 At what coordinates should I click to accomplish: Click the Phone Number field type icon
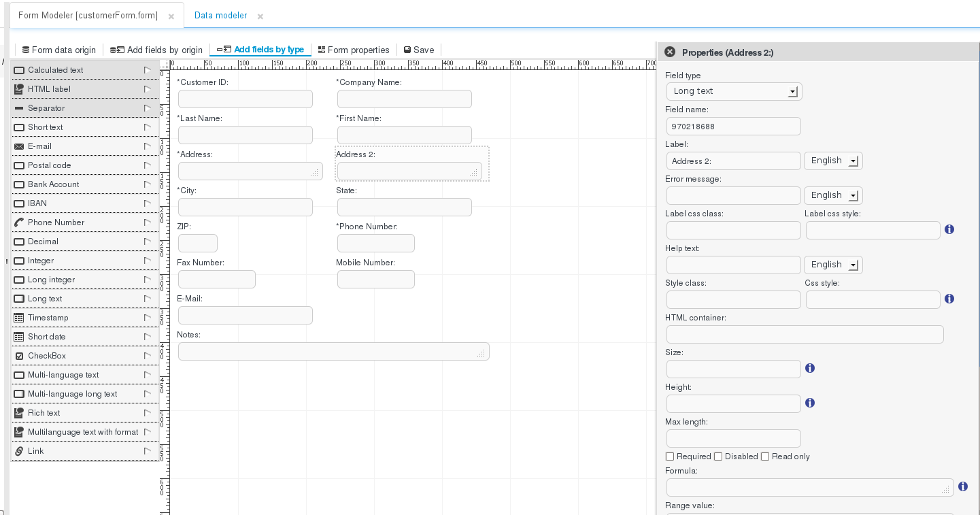pyautogui.click(x=19, y=222)
